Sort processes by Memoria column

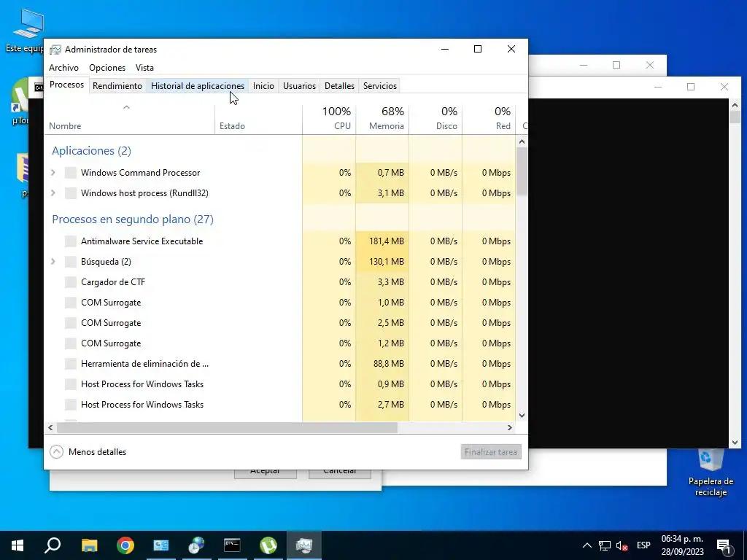click(382, 119)
